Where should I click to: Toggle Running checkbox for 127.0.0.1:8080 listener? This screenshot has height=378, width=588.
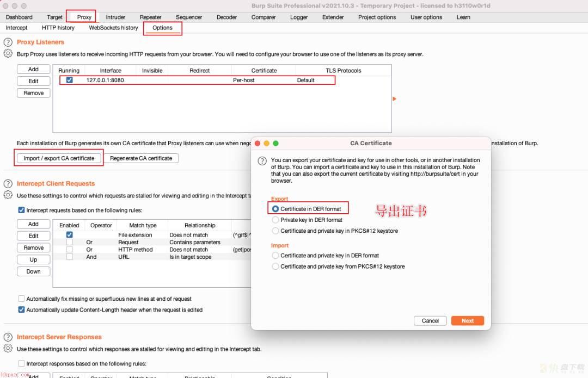point(69,80)
